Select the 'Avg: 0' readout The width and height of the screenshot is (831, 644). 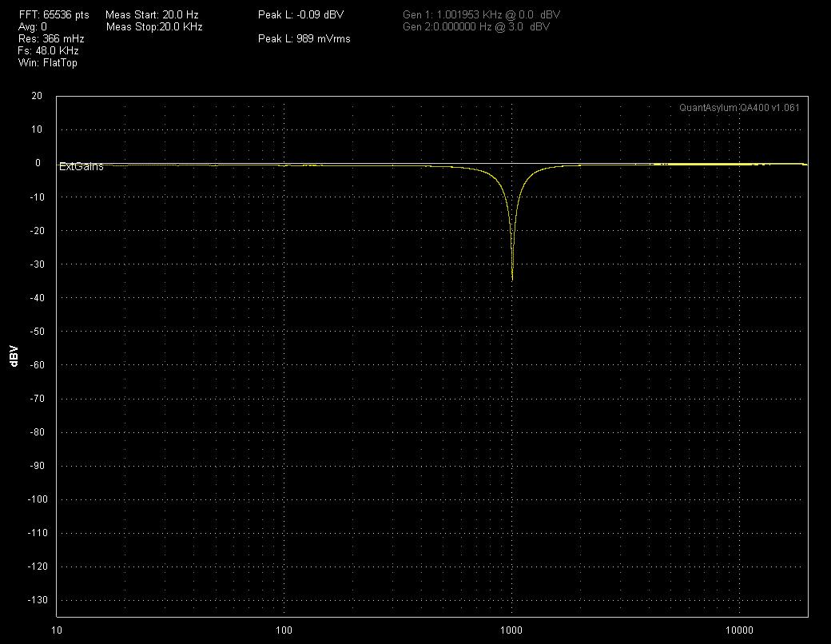tap(32, 27)
